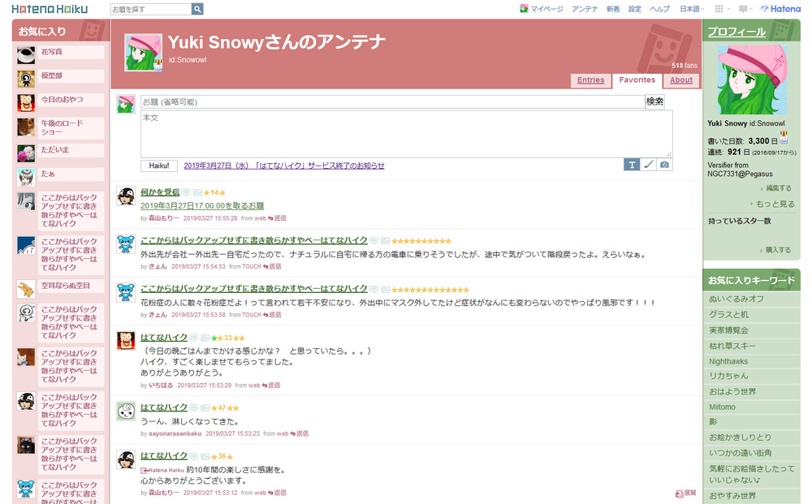Open the グラスと机 favorite keyword
Screen dimensions: 812x504
(x=728, y=315)
